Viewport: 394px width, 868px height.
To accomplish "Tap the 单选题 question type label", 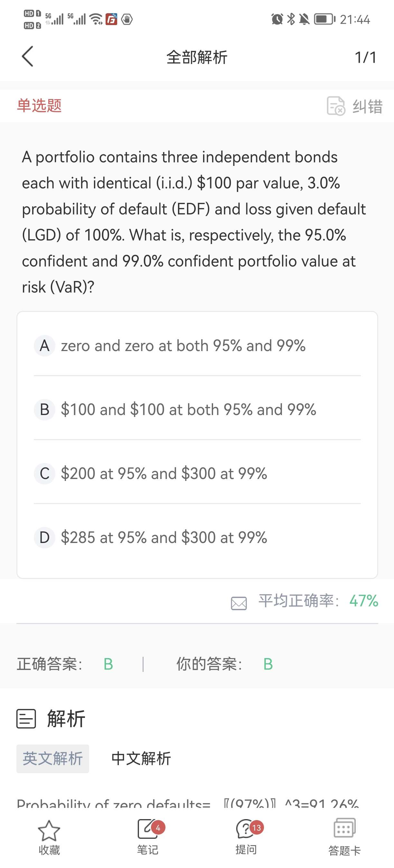I will (x=40, y=105).
